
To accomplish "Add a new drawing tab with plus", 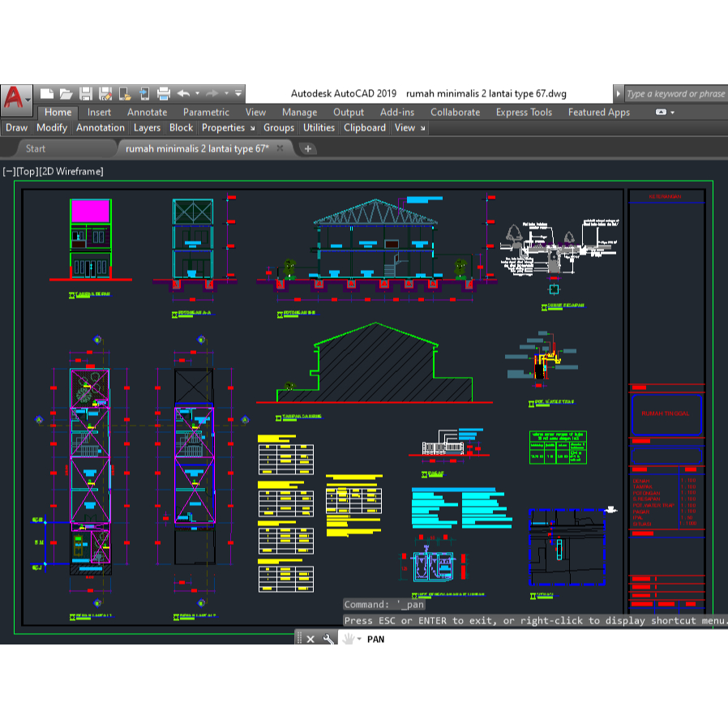I will [x=308, y=149].
